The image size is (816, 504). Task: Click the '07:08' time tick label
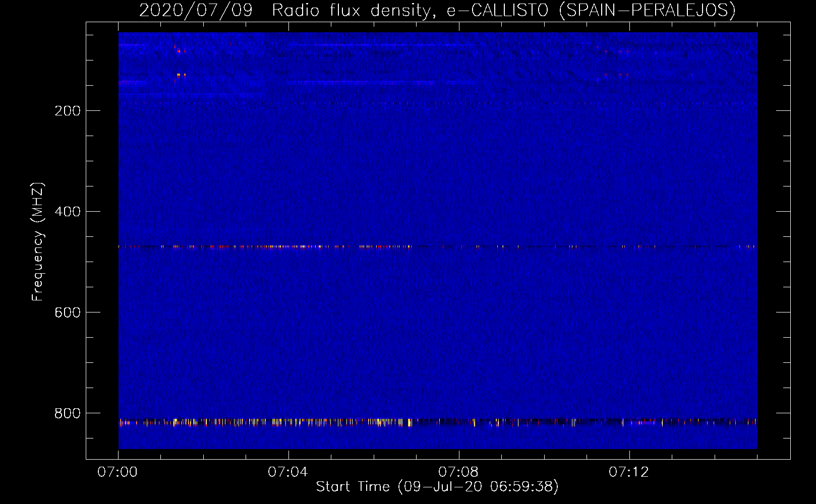(458, 472)
